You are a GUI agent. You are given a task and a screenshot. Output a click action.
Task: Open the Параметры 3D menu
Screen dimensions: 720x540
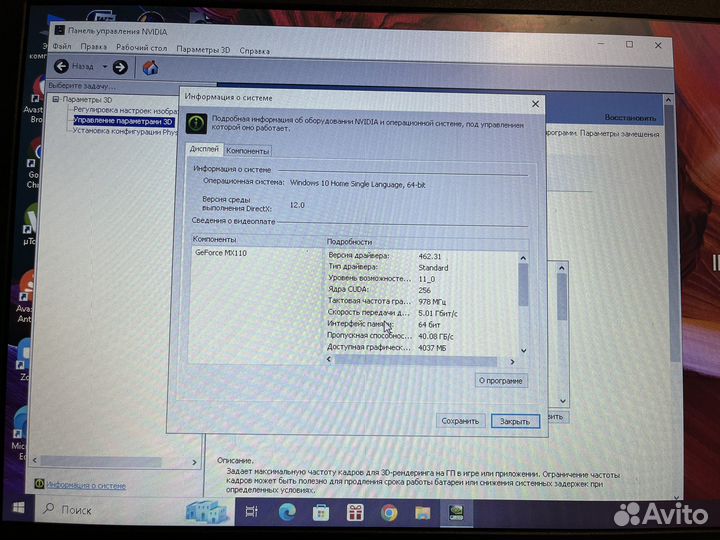click(x=203, y=50)
